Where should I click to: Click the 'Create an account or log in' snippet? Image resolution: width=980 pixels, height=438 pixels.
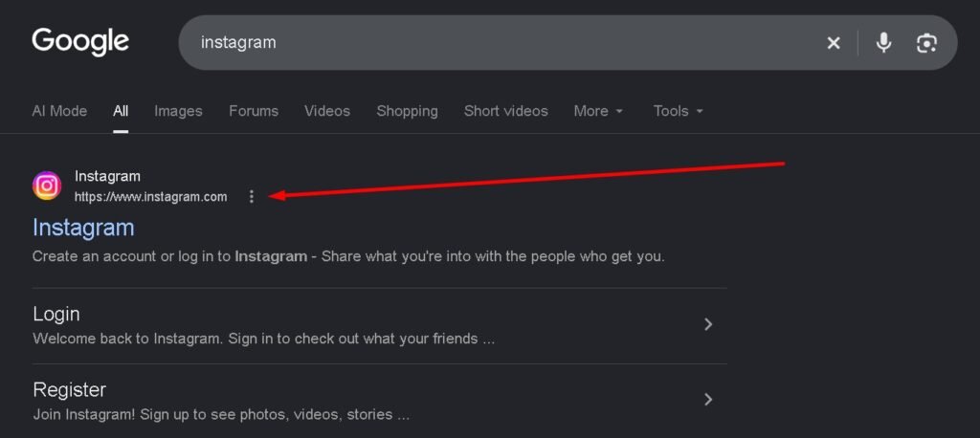(x=348, y=256)
